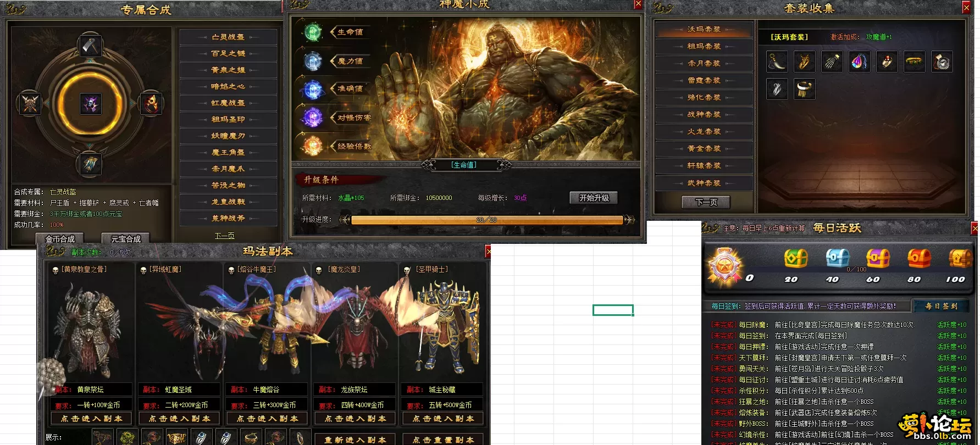Click the 重新进入副本 button
Viewport: 980px width, 445px height.
point(355,440)
